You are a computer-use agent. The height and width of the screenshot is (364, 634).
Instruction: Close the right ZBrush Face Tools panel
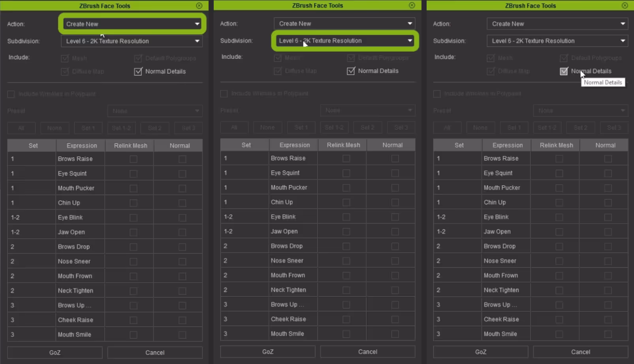point(625,5)
